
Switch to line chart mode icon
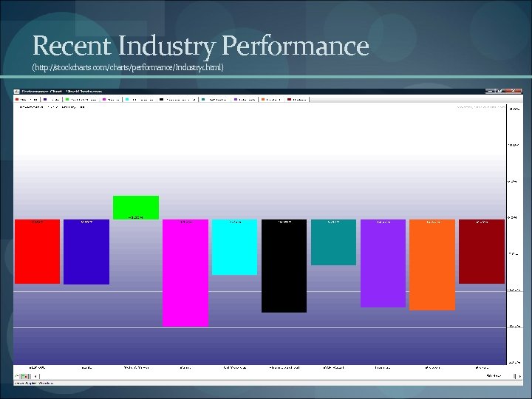coord(16,376)
